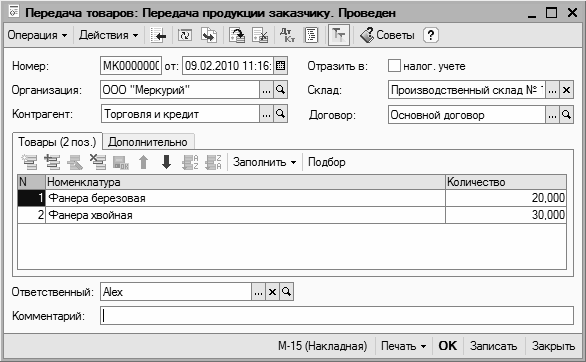The width and height of the screenshot is (586, 362).
Task: Open calendar picker next to date field
Action: tap(280, 66)
